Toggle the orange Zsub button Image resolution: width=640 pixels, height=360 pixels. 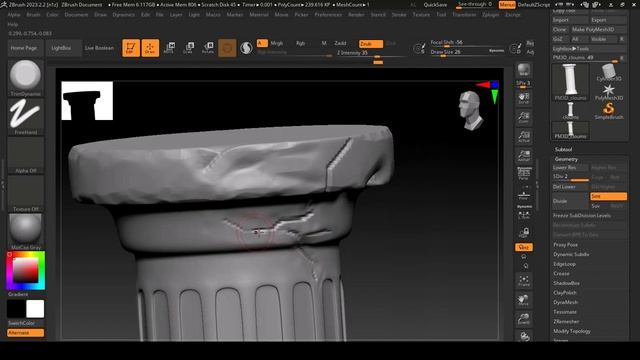pos(371,44)
